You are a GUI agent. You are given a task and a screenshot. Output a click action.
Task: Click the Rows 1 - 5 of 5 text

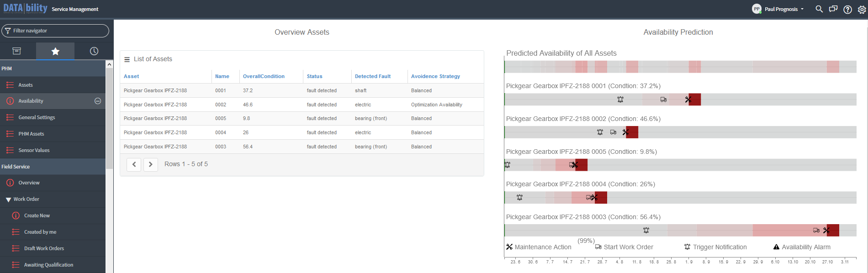pos(186,164)
